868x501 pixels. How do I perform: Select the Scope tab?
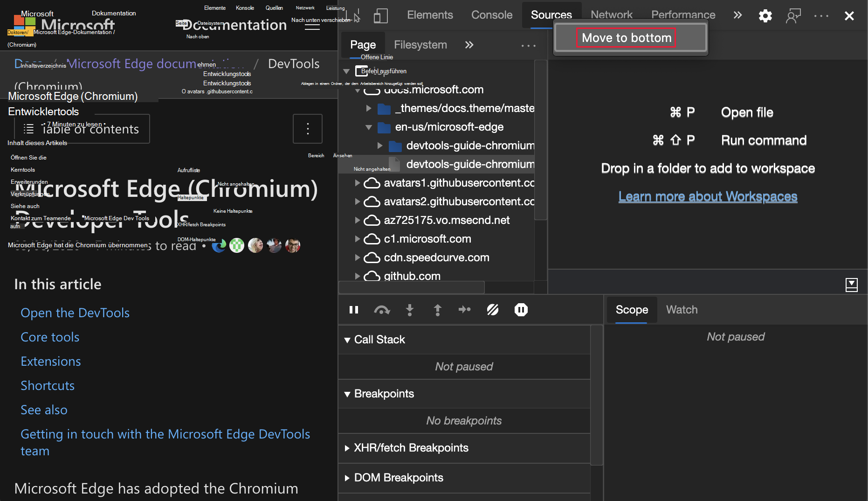(632, 310)
